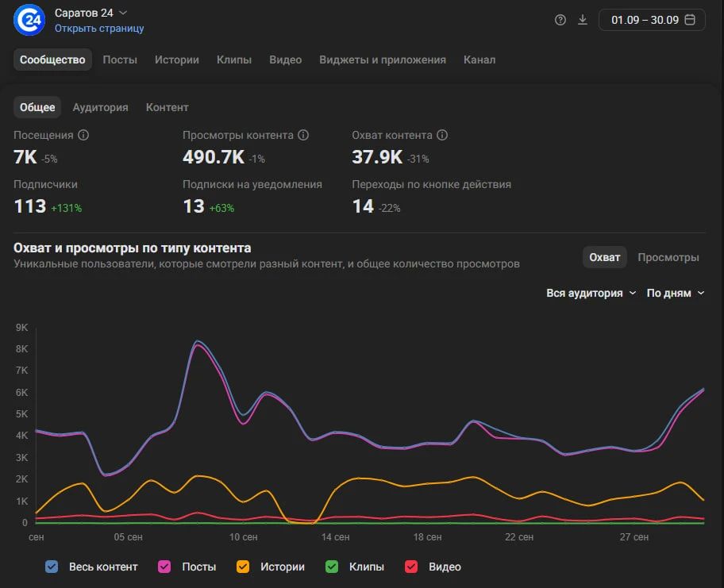
Task: Toggle the Весь контент series checkbox
Action: pyautogui.click(x=52, y=567)
